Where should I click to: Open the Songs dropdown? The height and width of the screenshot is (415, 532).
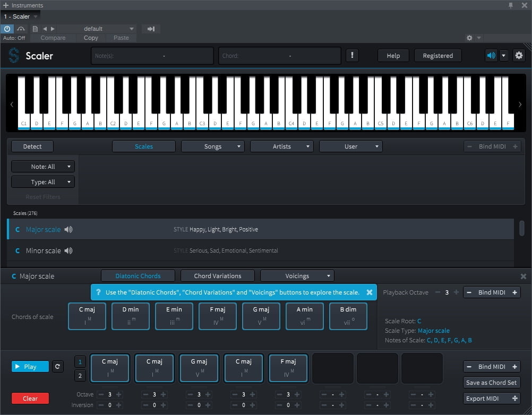click(x=213, y=146)
